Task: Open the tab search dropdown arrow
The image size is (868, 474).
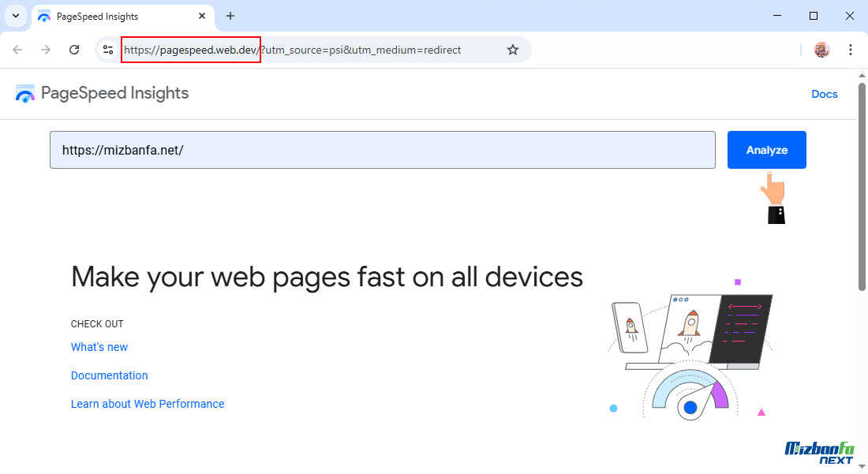Action: click(x=16, y=16)
